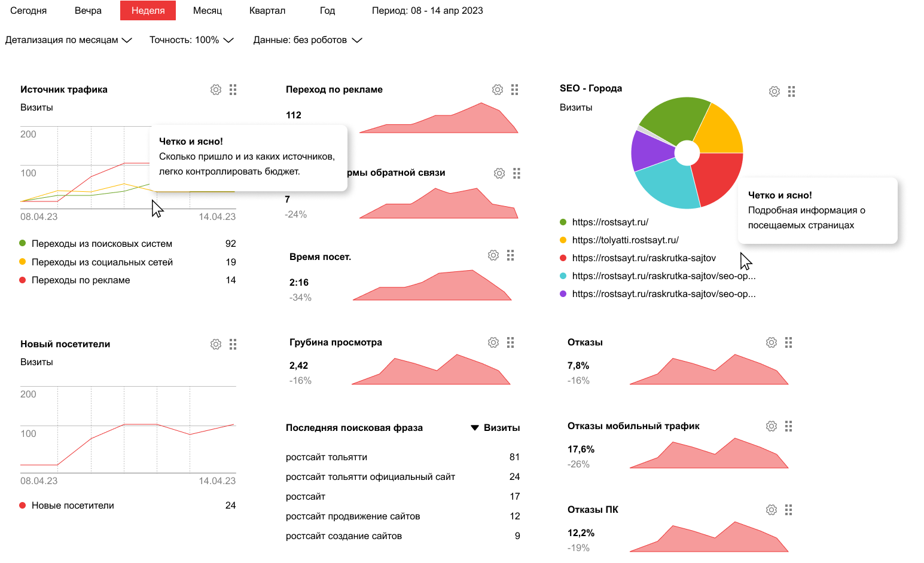Image resolution: width=924 pixels, height=563 pixels.
Task: Click drag handle on Новый посетители widget
Action: pyautogui.click(x=233, y=344)
